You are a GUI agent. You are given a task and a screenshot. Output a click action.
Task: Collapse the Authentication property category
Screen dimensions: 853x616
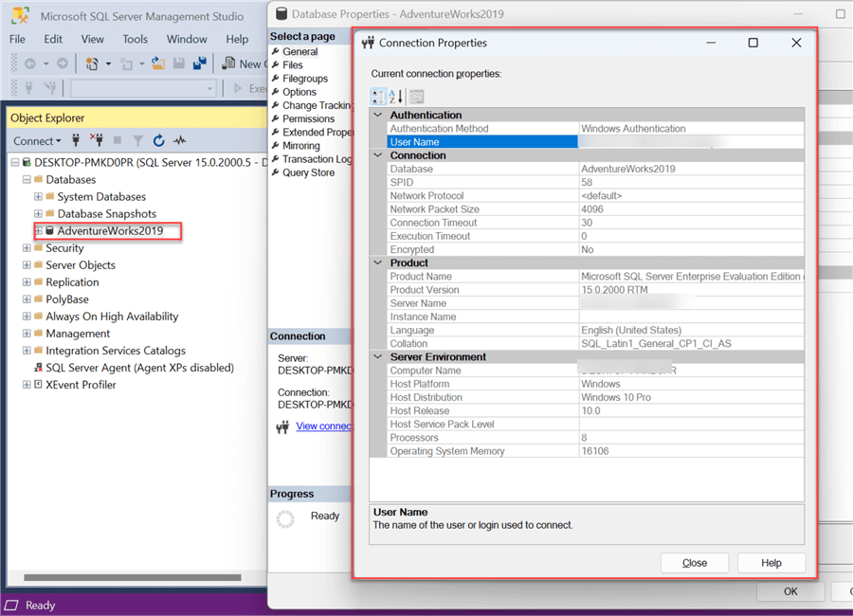click(x=378, y=115)
